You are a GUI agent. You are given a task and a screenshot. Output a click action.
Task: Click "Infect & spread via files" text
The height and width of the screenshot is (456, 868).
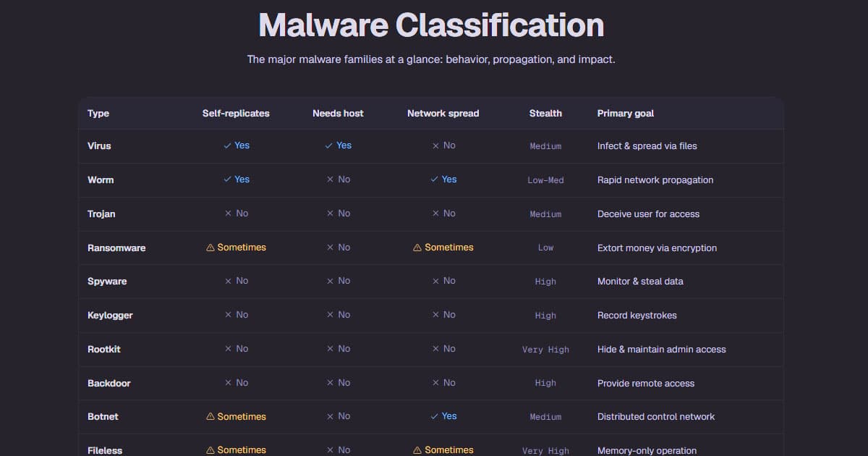pos(647,145)
